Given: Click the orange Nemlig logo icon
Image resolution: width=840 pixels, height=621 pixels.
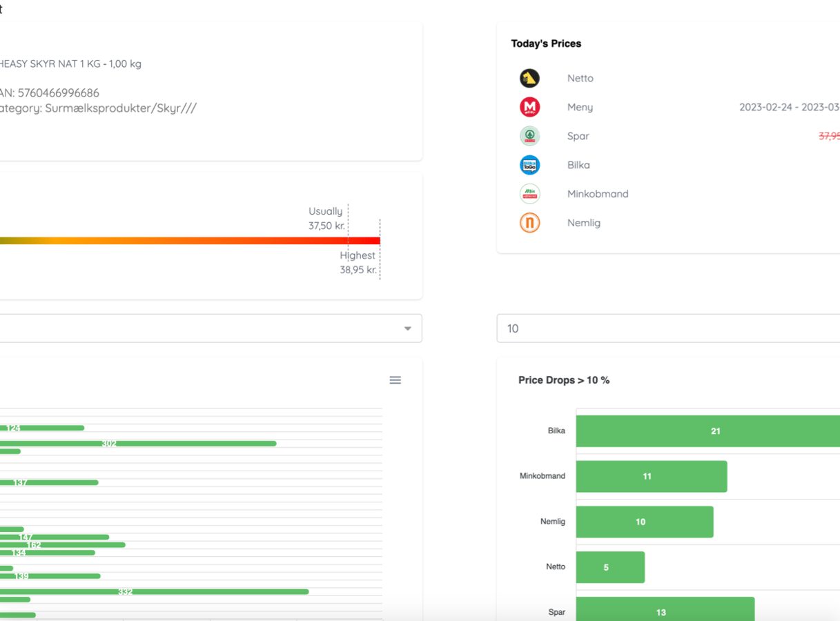Looking at the screenshot, I should 529,223.
